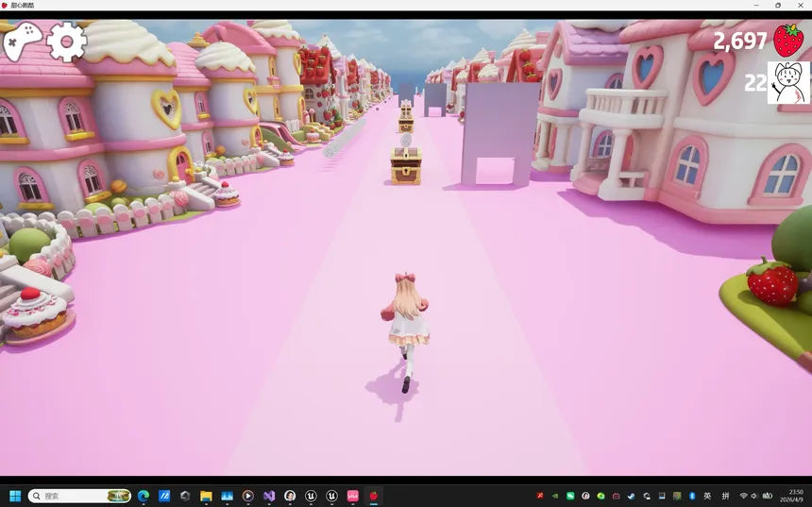Open the avatar portrait app on taskbar
This screenshot has width=812, height=507.
290,496
